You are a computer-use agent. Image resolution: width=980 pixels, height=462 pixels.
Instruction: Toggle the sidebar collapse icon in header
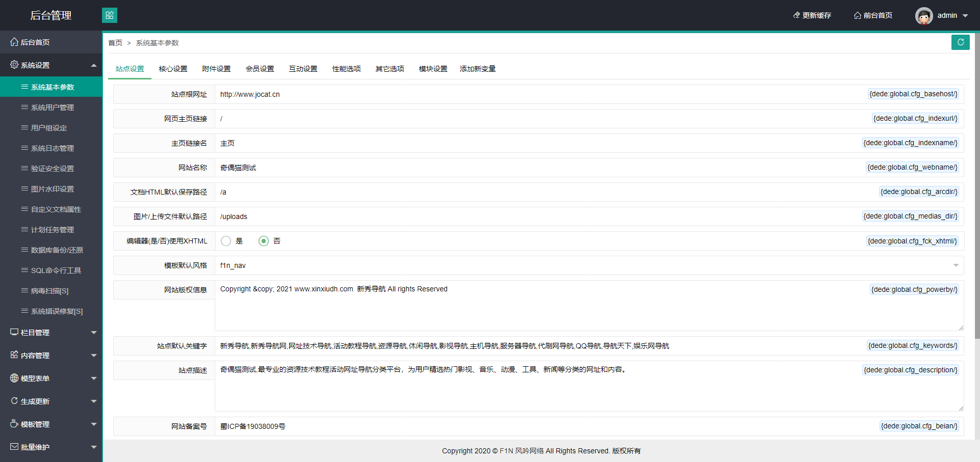click(110, 15)
